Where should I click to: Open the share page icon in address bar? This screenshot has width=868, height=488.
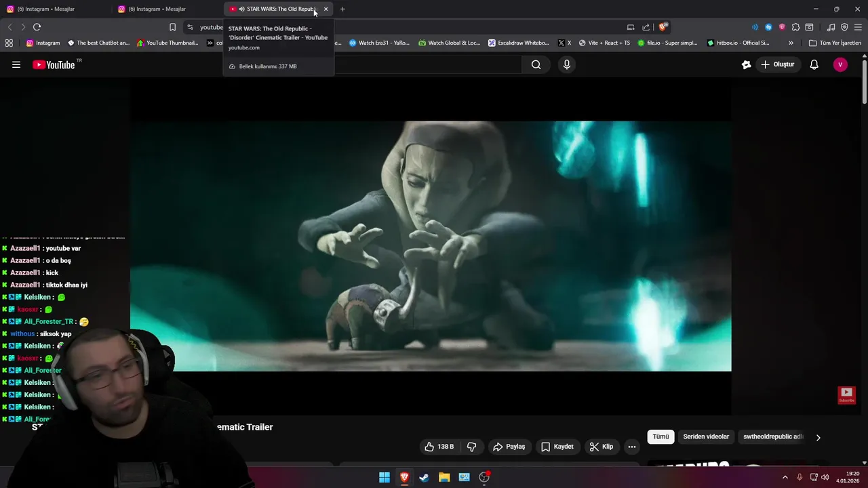pyautogui.click(x=646, y=27)
